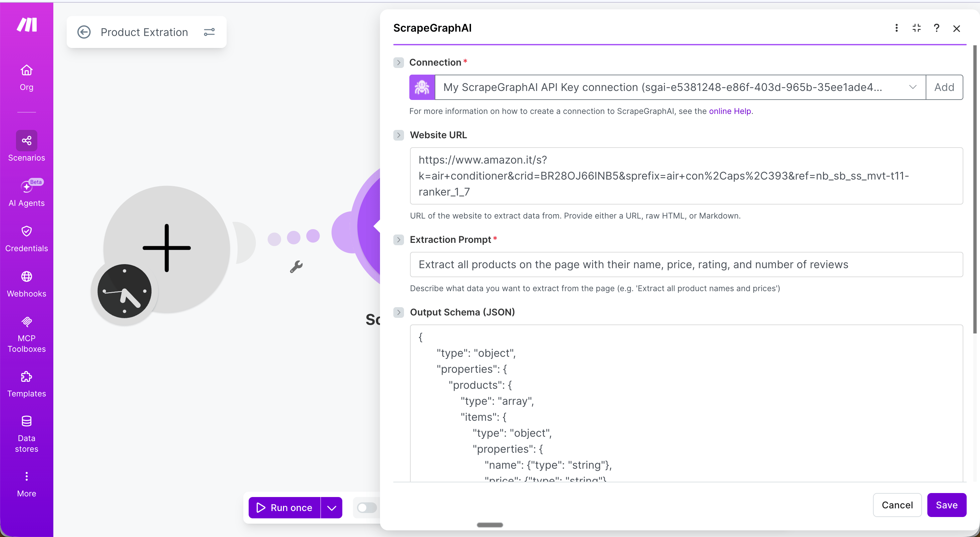Click the clock schedule icon on the trigger
Viewport: 980px width, 537px height.
124,291
